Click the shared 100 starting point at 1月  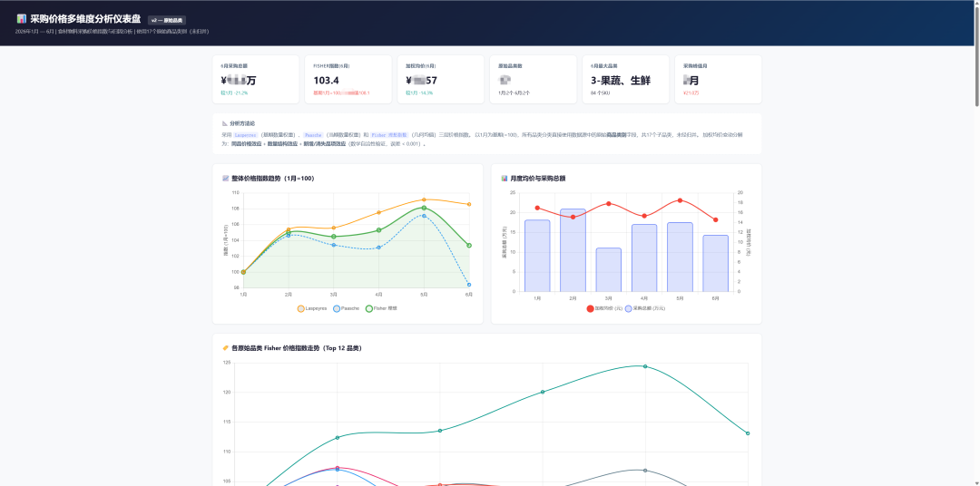(x=243, y=272)
